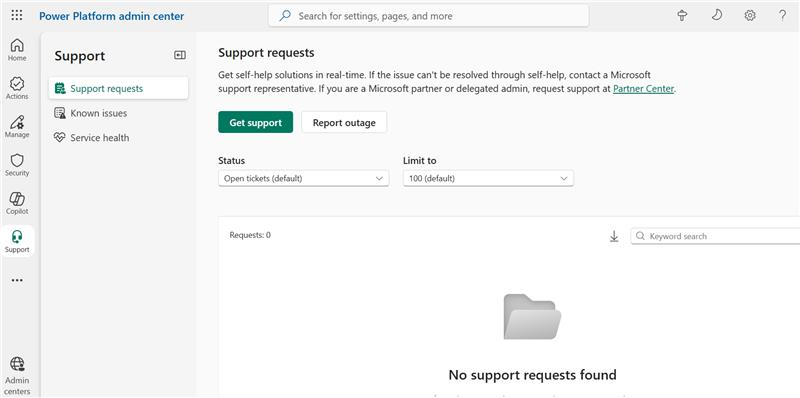Click the Support requests heading
This screenshot has width=800, height=398.
pos(266,53)
